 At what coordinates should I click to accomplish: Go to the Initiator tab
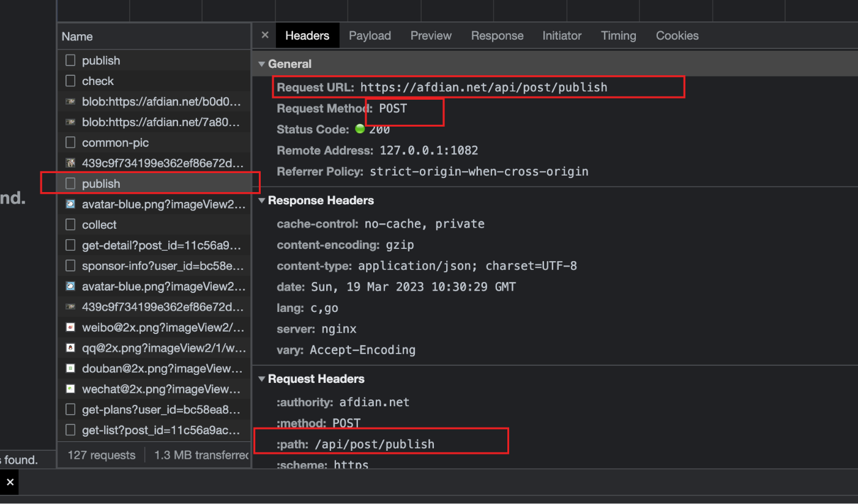(562, 35)
